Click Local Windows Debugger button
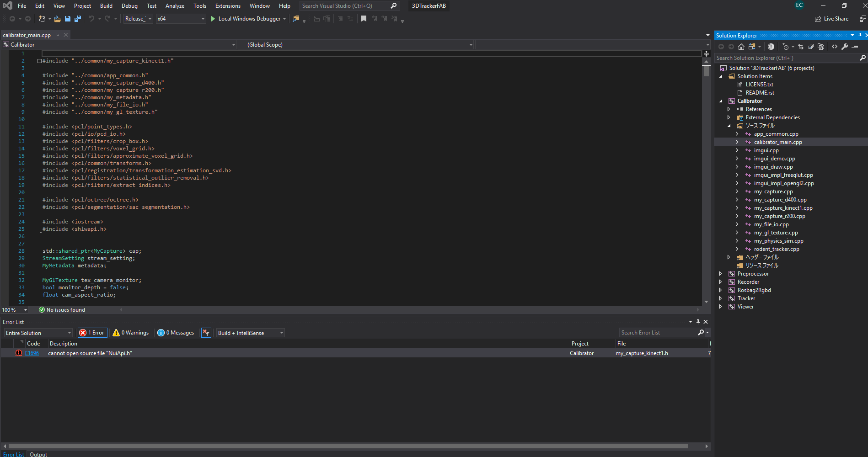 pyautogui.click(x=249, y=19)
